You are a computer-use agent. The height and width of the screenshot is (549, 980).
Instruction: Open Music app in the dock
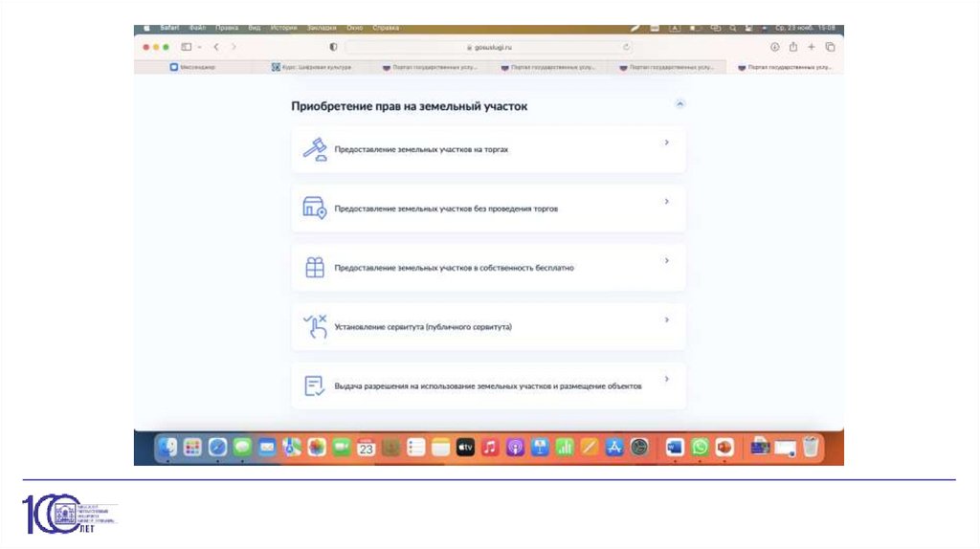490,448
